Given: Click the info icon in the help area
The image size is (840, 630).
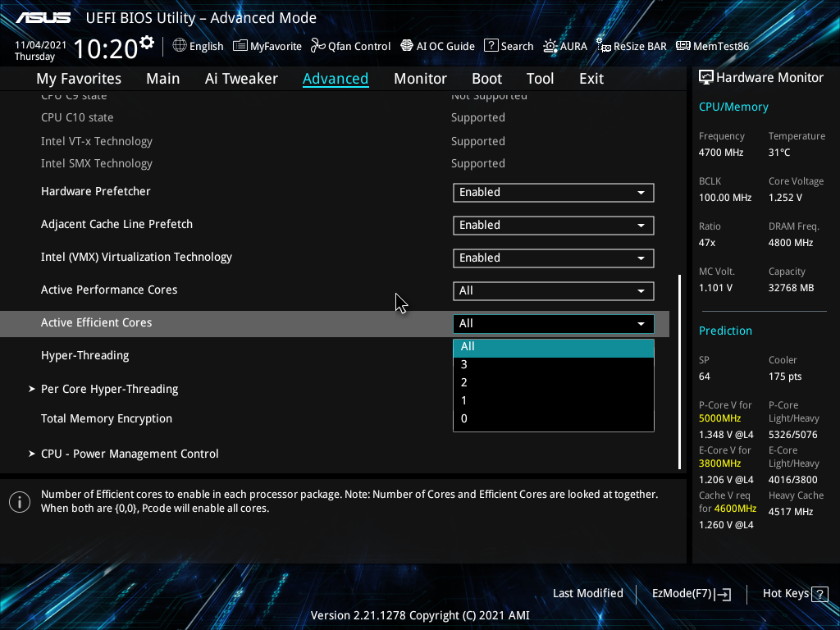Looking at the screenshot, I should coord(20,502).
